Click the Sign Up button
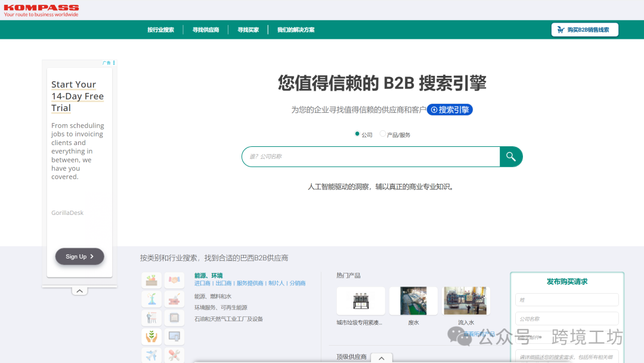 click(x=79, y=256)
